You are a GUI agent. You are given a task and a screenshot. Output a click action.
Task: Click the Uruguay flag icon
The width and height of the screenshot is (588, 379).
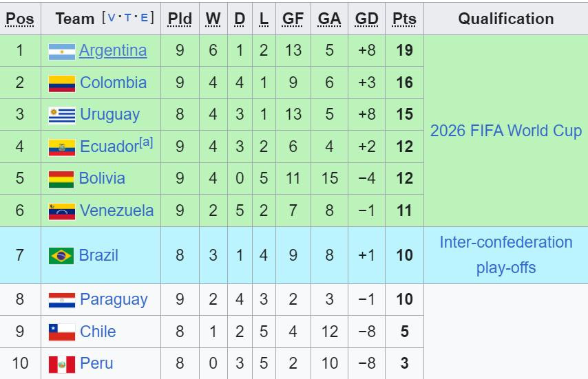click(x=61, y=115)
